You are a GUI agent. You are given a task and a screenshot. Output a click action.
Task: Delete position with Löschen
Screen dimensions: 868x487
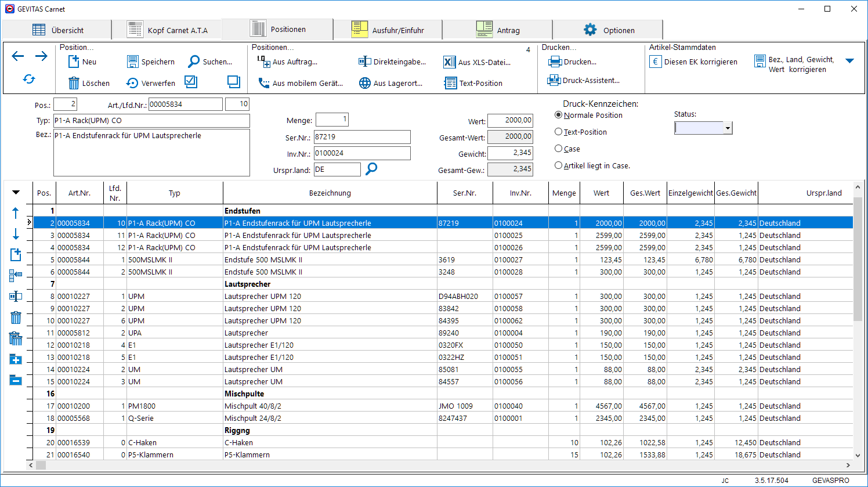click(x=89, y=83)
